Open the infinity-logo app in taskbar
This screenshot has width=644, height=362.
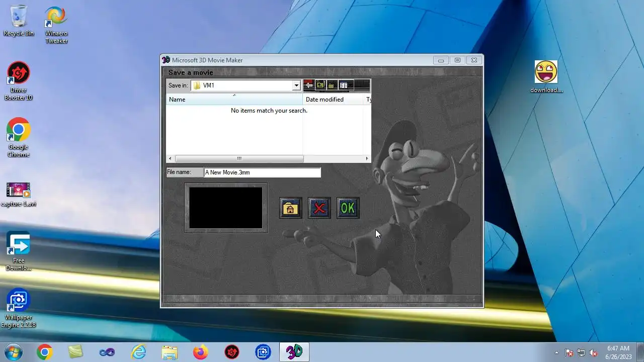tap(107, 352)
